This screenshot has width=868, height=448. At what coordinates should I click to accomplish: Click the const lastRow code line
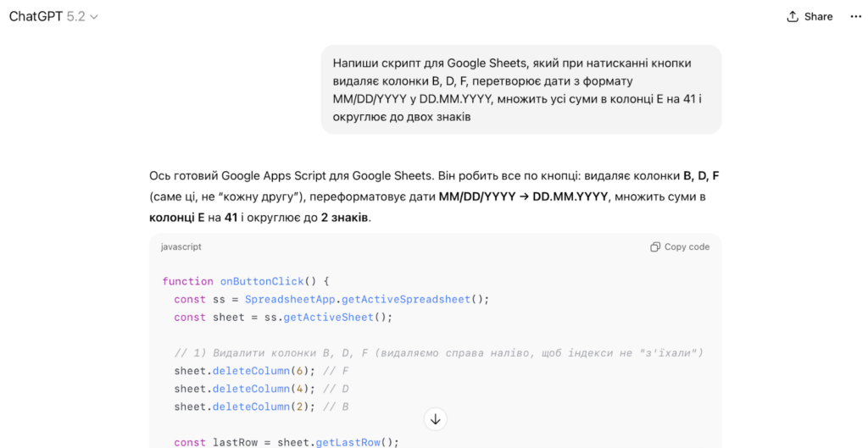click(286, 442)
